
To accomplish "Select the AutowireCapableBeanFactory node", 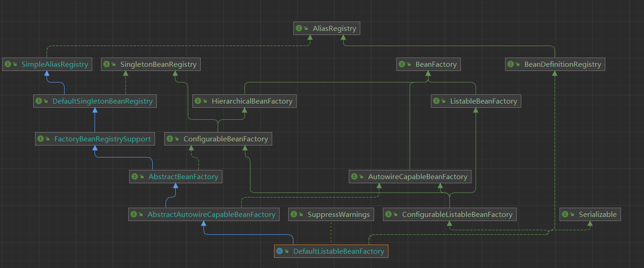I will (x=410, y=176).
